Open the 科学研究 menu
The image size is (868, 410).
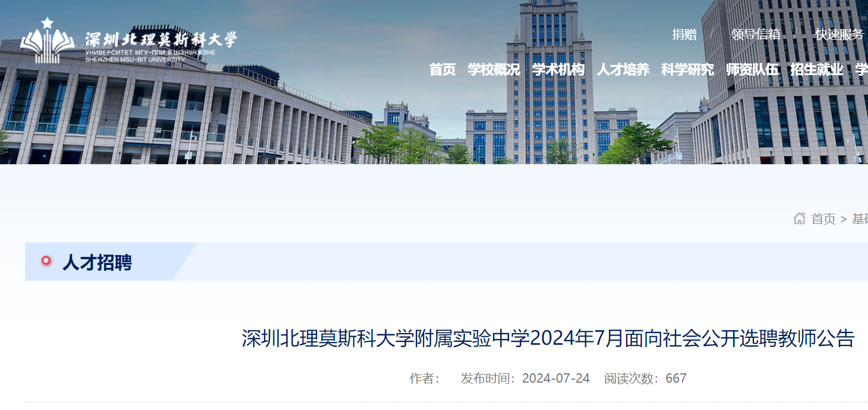688,69
